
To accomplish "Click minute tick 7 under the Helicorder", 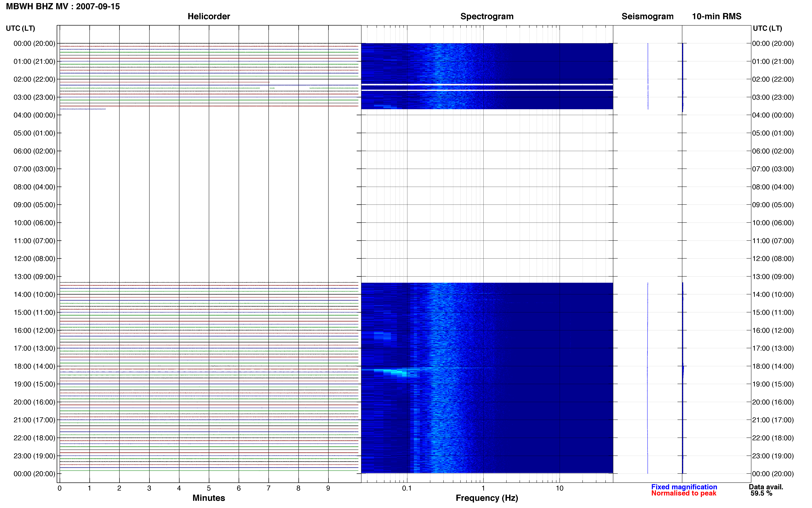I will 269,488.
